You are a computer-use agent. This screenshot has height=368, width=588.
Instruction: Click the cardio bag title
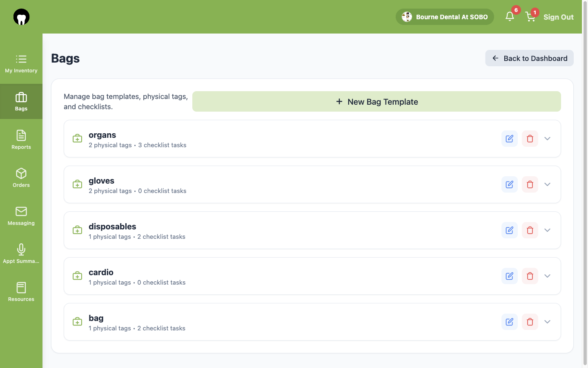tap(101, 272)
